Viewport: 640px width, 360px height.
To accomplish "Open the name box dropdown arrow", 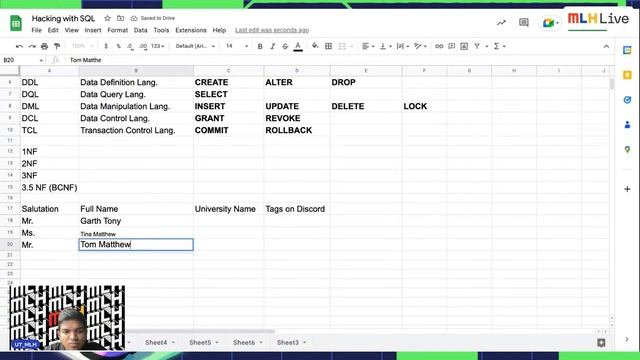I will pos(41,60).
